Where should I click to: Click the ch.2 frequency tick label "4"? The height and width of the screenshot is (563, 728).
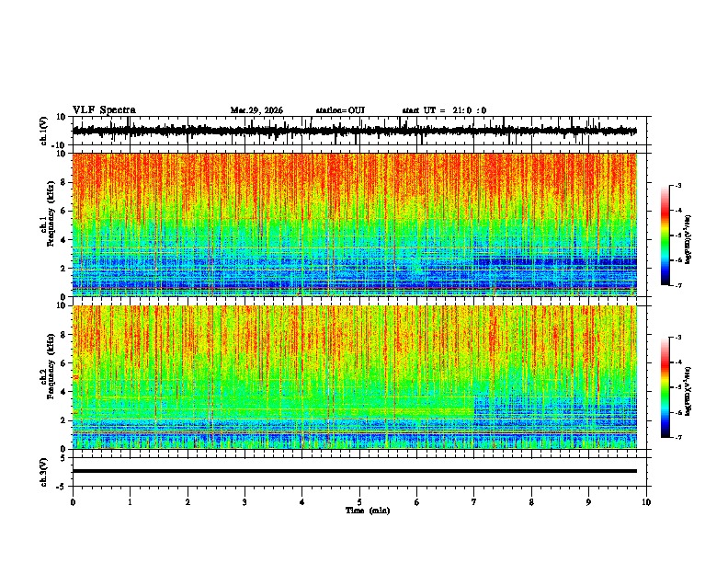(x=64, y=392)
